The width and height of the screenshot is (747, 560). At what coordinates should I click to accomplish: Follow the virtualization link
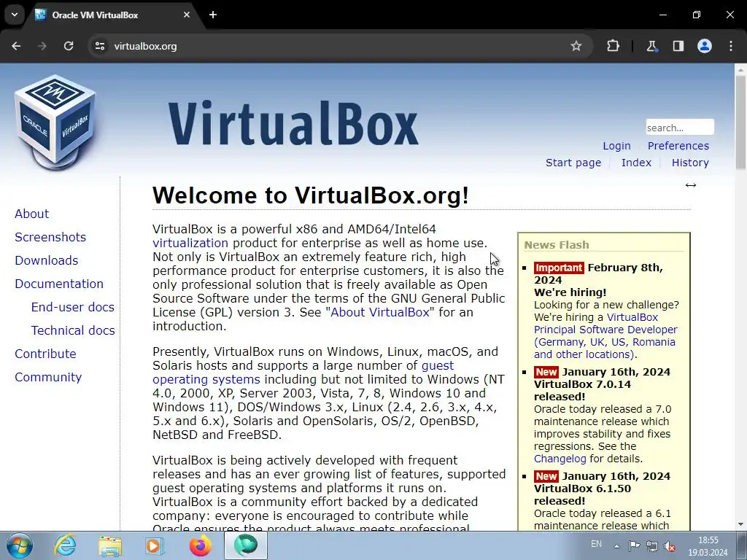pyautogui.click(x=190, y=243)
